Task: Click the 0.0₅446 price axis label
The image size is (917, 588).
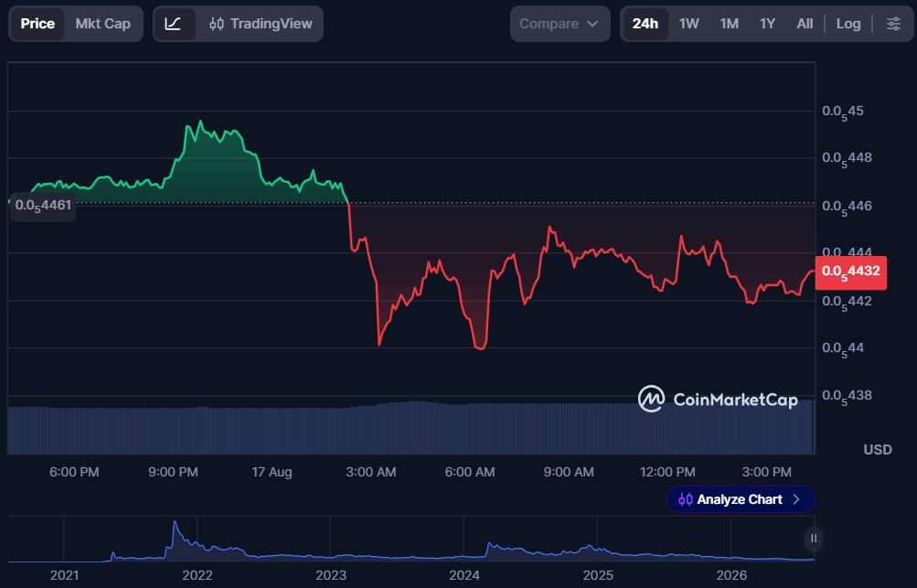Action: (847, 207)
